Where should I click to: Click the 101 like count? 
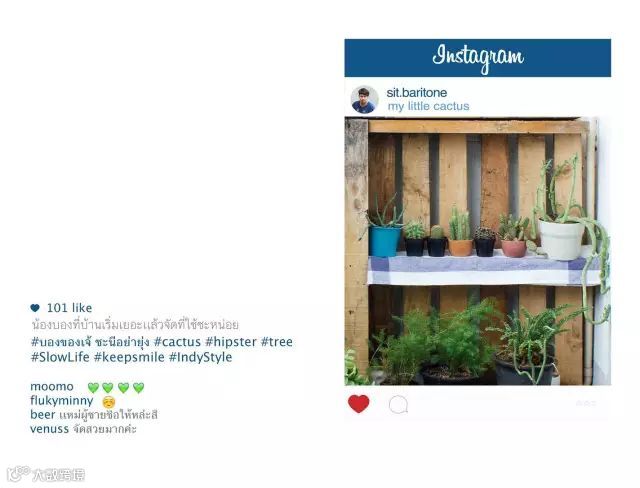pyautogui.click(x=69, y=308)
